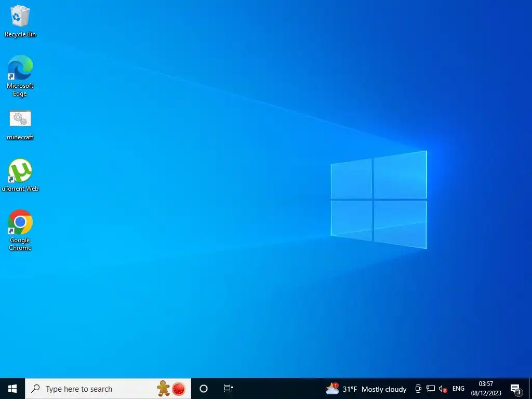Image resolution: width=532 pixels, height=399 pixels.
Task: Open the clock showing 03:57 08/12/2023
Action: 486,389
